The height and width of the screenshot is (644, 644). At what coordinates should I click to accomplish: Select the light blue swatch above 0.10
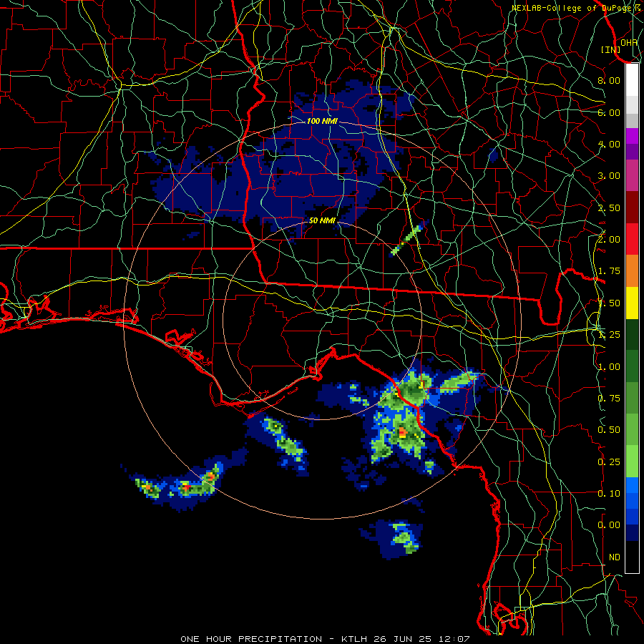[632, 485]
